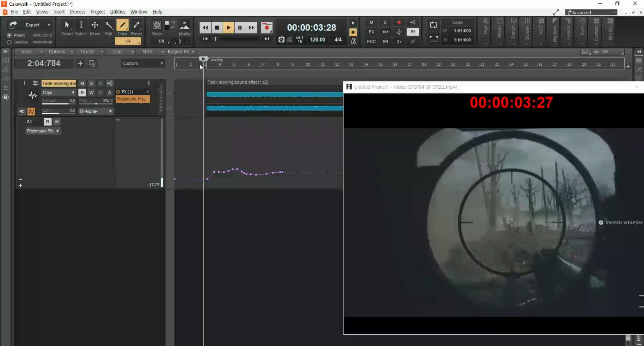644x346 pixels.
Task: Toggle global Solo in Mix module
Action: tap(385, 23)
